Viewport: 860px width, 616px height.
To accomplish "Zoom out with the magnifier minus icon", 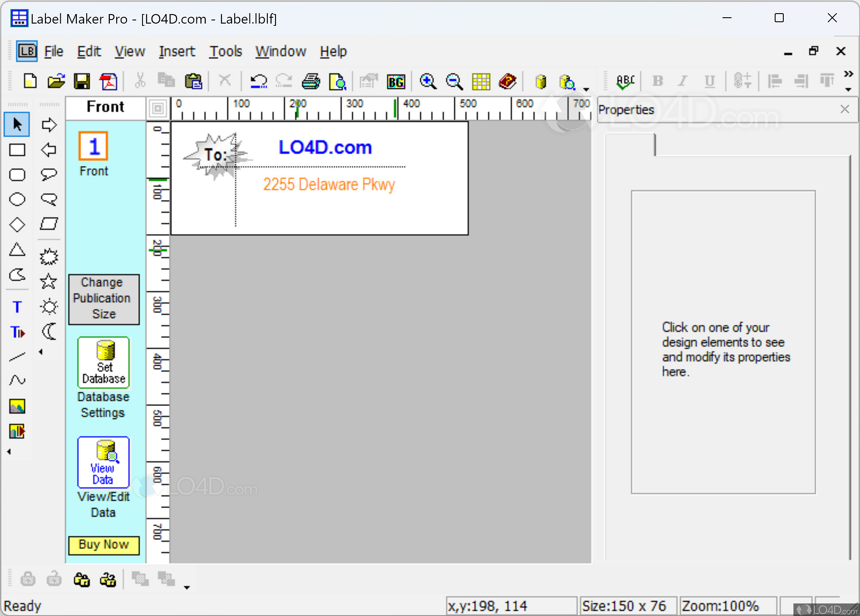I will 454,82.
